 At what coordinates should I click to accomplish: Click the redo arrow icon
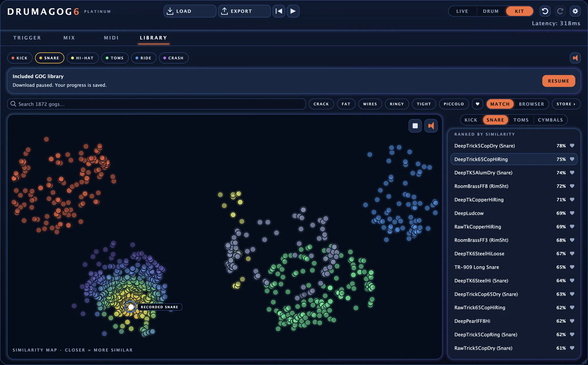(560, 11)
